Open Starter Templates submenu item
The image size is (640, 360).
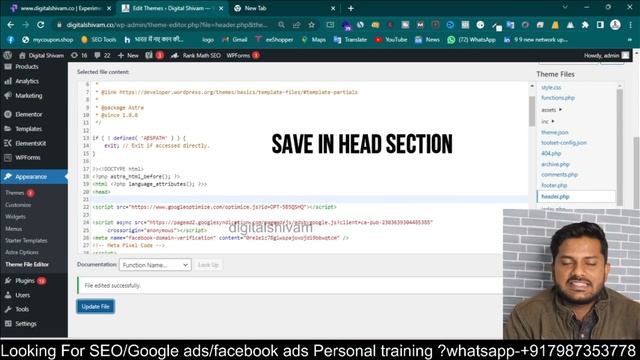click(26, 240)
